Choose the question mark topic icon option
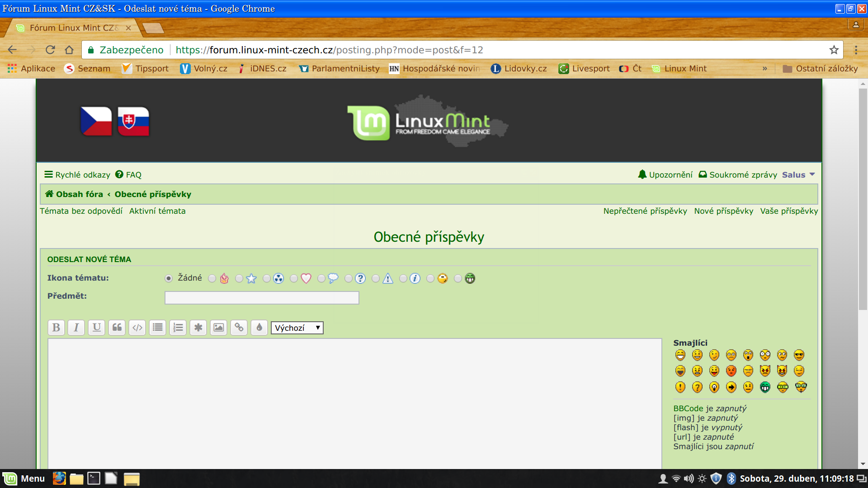Viewport: 868px width, 488px height. pos(349,278)
